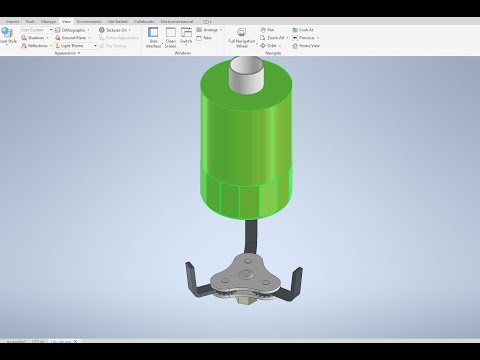Click the ribbon display options button

pyautogui.click(x=207, y=22)
